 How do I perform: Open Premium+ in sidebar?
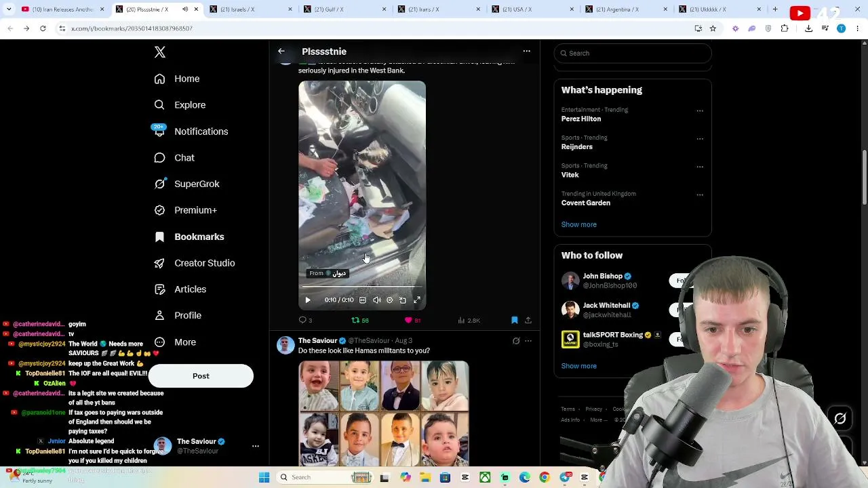click(x=185, y=210)
